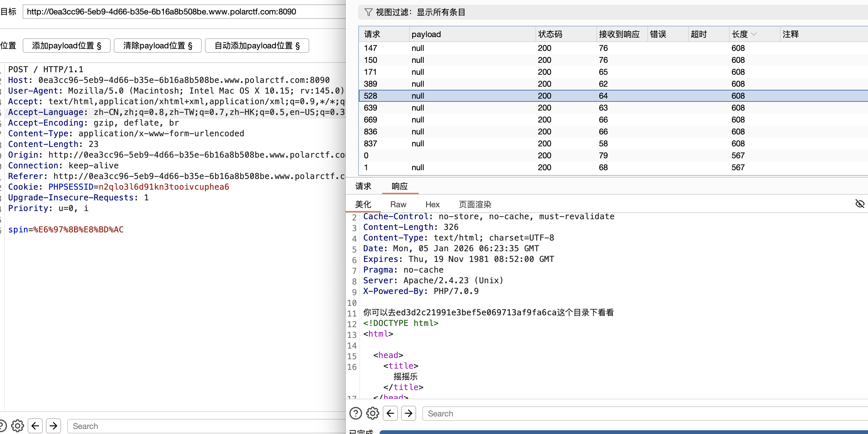This screenshot has width=868, height=434.
Task: Open response panel help question mark
Action: click(x=355, y=413)
